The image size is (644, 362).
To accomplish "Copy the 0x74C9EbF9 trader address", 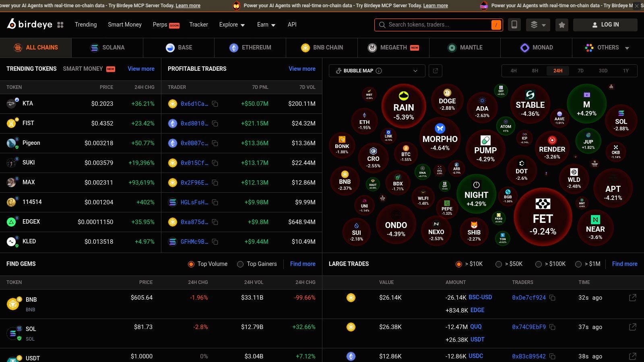I will tap(552, 327).
